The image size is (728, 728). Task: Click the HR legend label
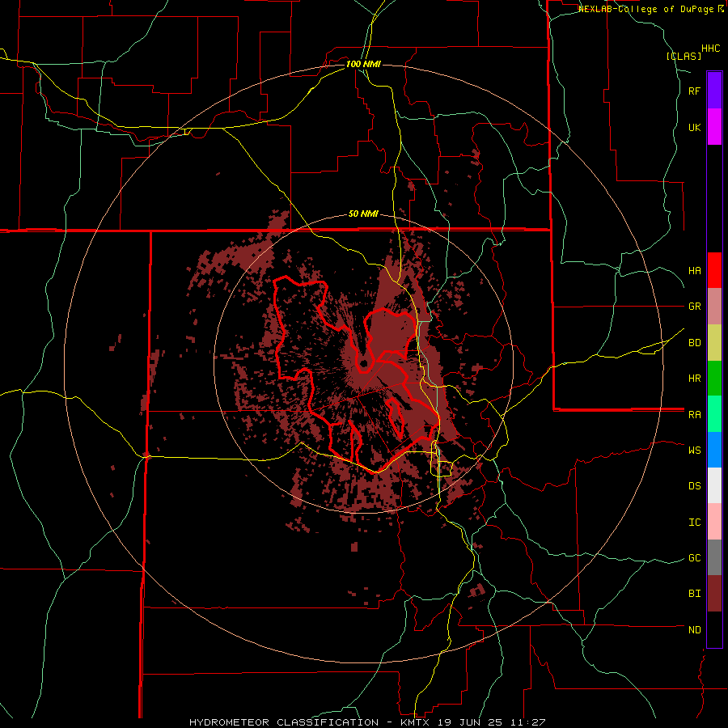click(694, 379)
